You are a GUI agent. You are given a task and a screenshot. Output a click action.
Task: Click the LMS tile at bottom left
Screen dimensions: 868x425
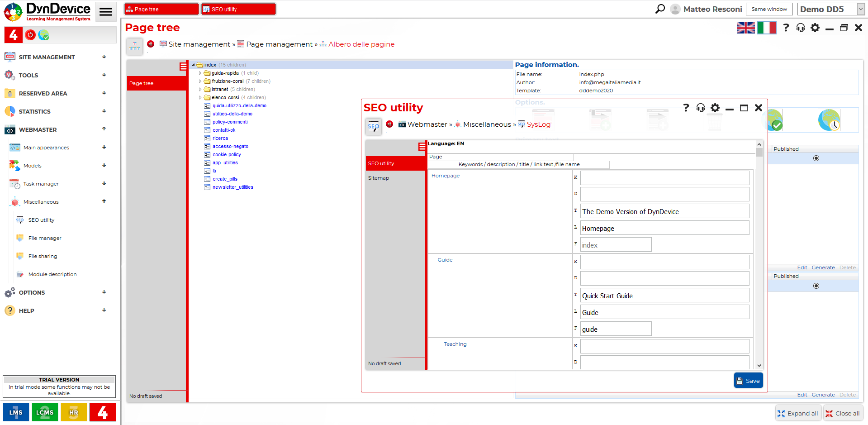click(x=16, y=412)
